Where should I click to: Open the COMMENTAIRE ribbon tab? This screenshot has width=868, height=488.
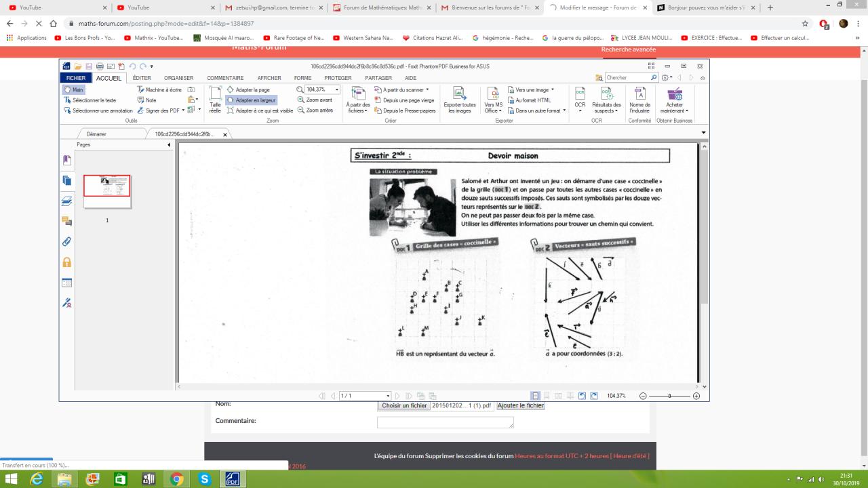pyautogui.click(x=225, y=78)
